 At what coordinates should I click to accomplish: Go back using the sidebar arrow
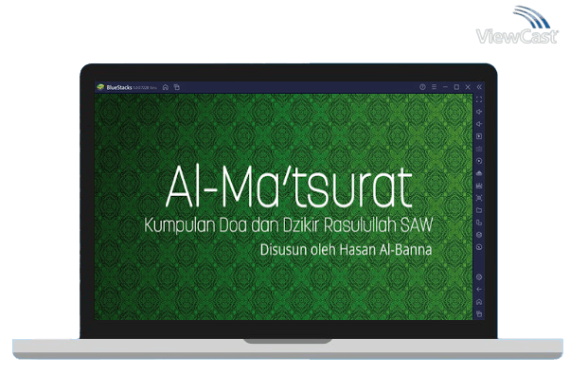point(479,290)
